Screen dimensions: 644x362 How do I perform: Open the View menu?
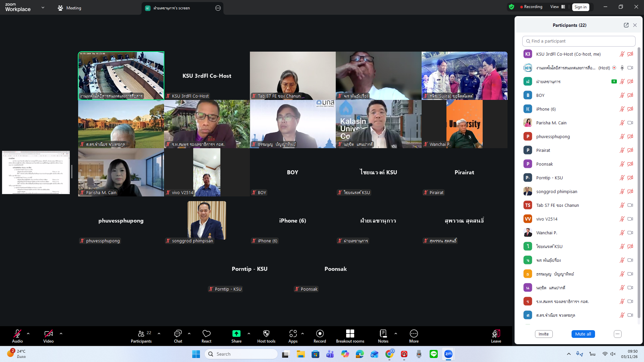557,7
